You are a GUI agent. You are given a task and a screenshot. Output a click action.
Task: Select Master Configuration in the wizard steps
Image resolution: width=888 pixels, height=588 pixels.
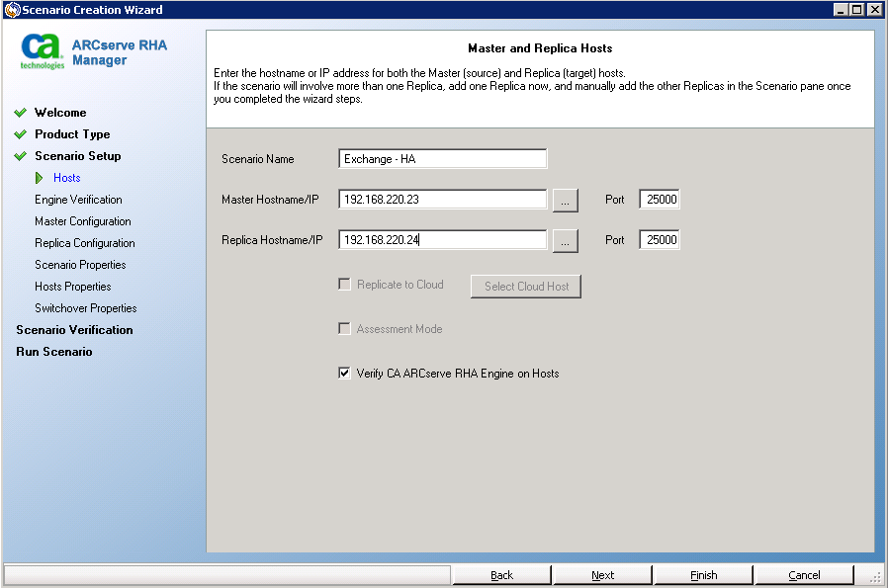click(82, 221)
